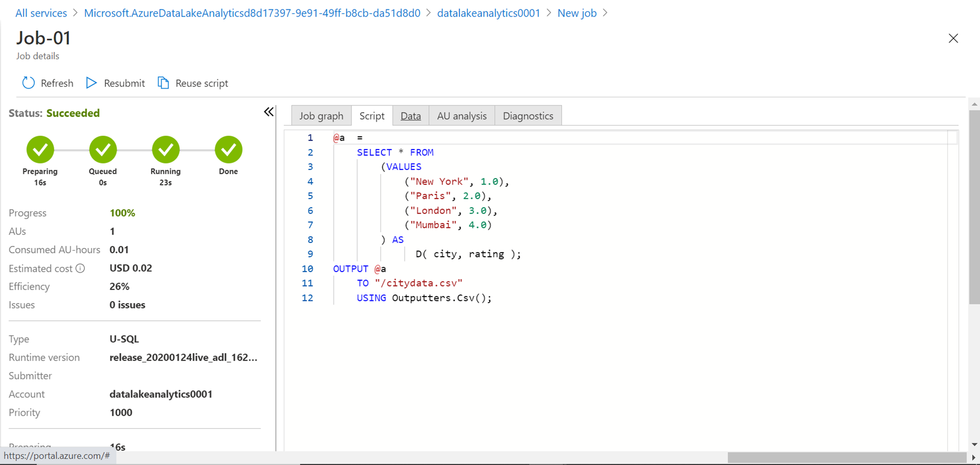
Task: Click the vertical scrollbar down arrow
Action: tap(974, 444)
